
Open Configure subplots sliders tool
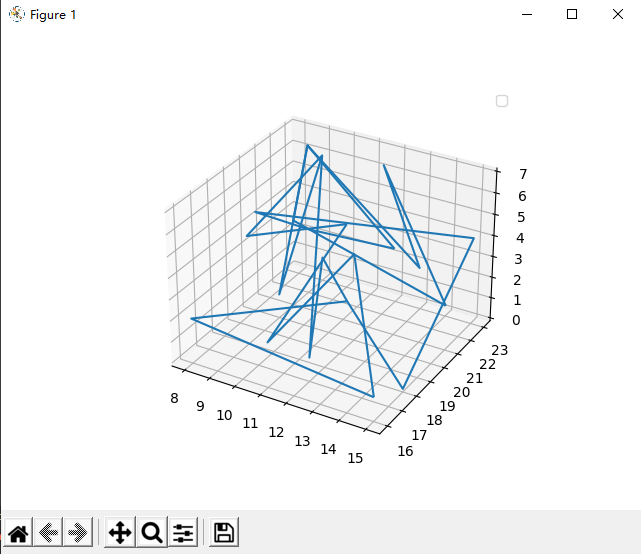[x=183, y=532]
